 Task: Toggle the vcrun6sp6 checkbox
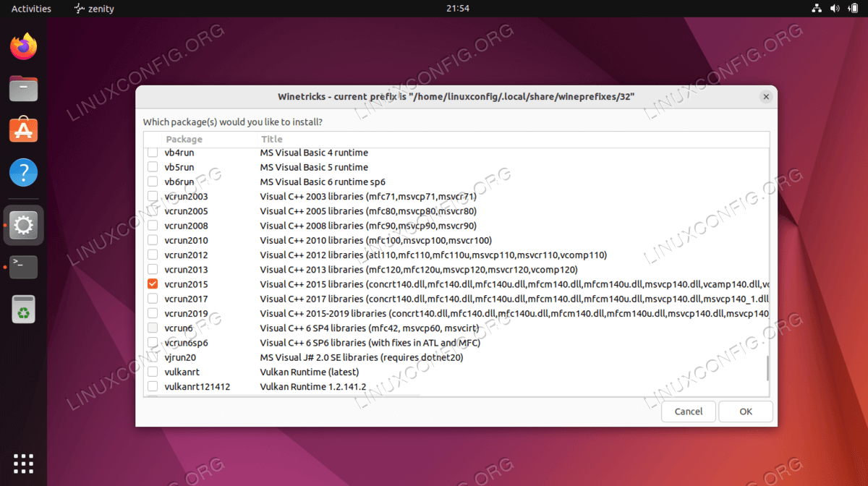coord(153,342)
